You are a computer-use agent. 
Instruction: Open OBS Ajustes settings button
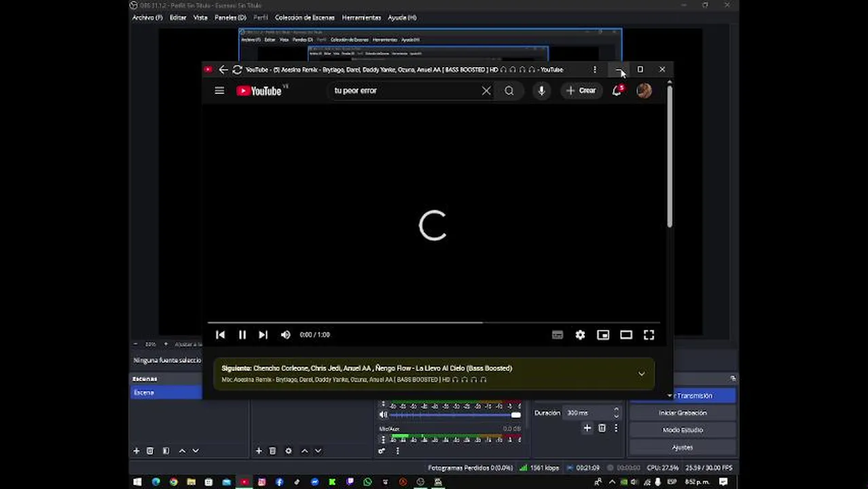click(683, 448)
